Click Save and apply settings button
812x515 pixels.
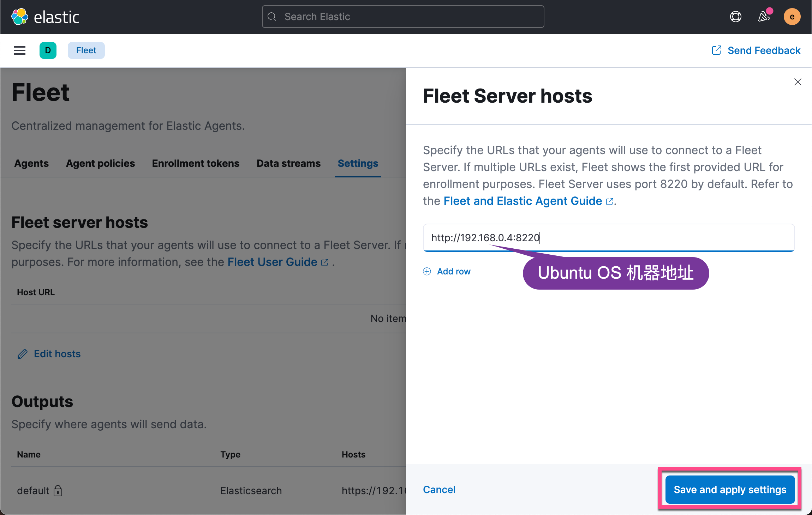(x=730, y=490)
